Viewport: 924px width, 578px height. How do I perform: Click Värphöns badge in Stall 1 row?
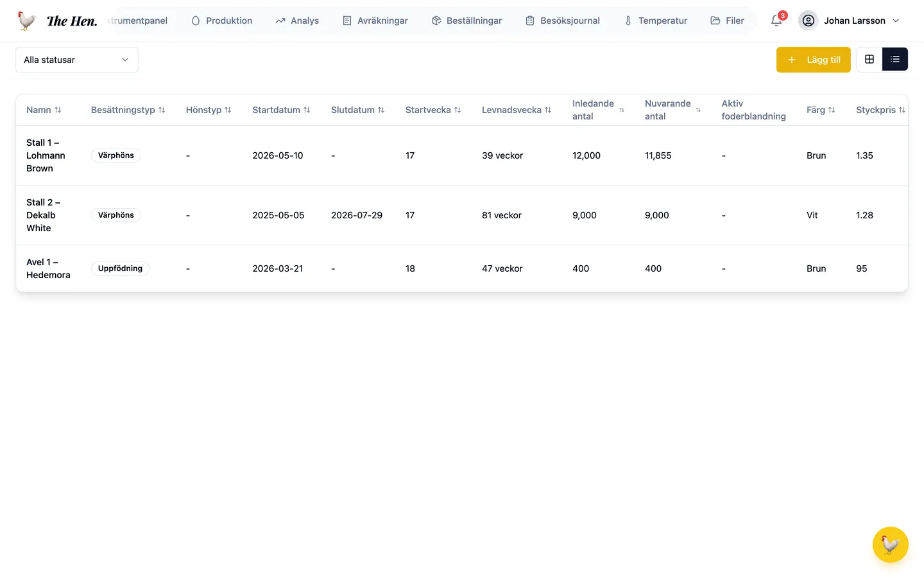[x=116, y=155]
